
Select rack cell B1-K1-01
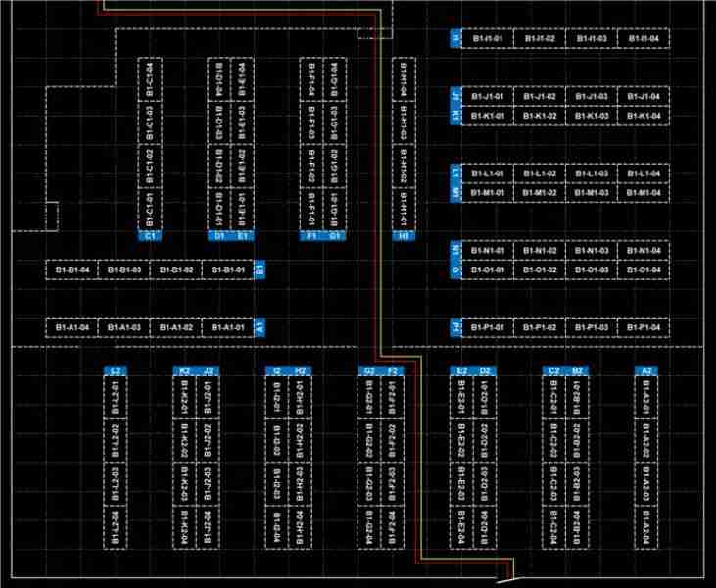pyautogui.click(x=488, y=116)
